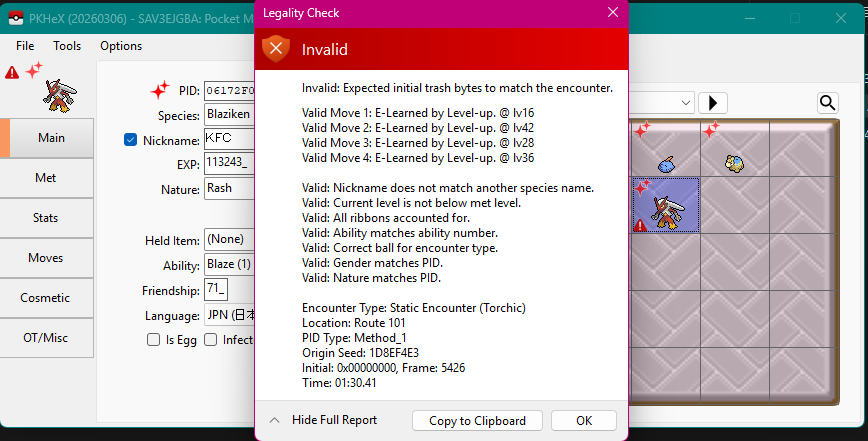Open the Tools menu
The width and height of the screenshot is (868, 441).
click(67, 46)
